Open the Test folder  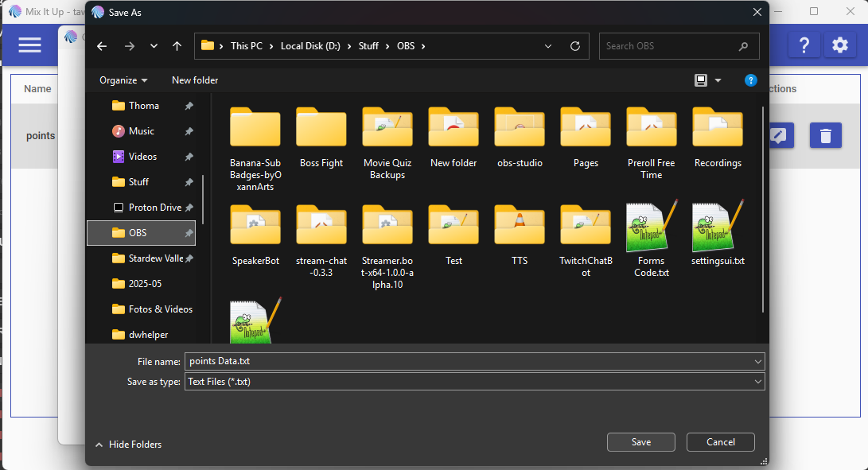tap(453, 235)
